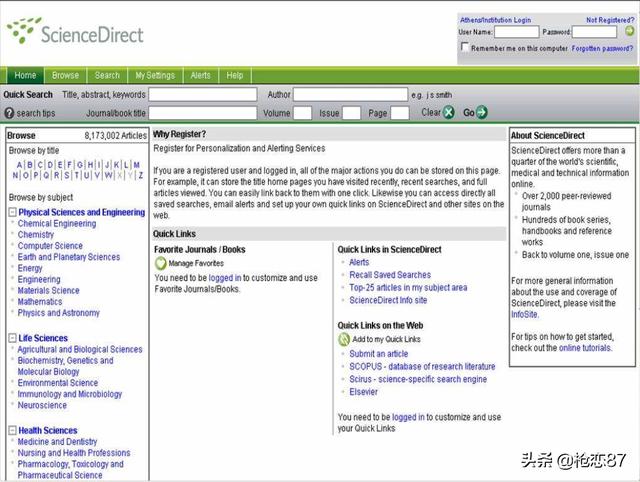640x482 pixels.
Task: Run quick search with the Go arrow
Action: tap(482, 112)
